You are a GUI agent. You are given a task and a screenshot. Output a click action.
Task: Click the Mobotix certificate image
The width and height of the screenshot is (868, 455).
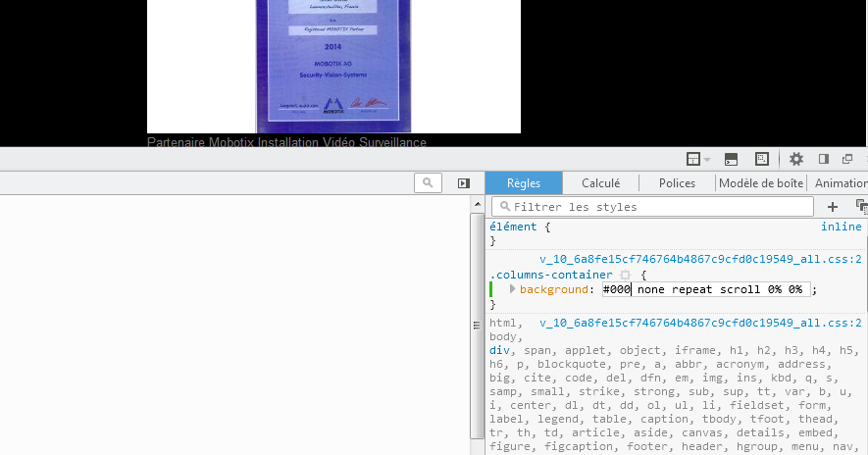pos(333,66)
